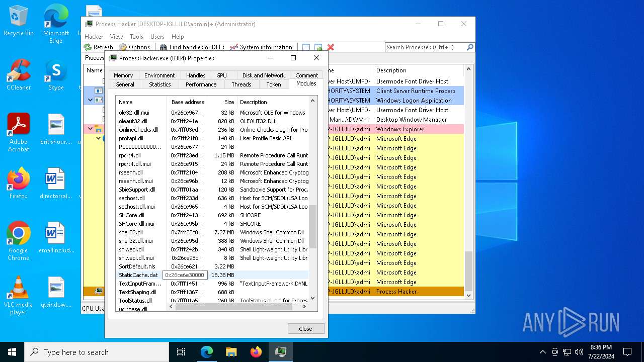Viewport: 644px width, 362px height.
Task: Select the shell32.dll module row
Action: tap(212, 232)
